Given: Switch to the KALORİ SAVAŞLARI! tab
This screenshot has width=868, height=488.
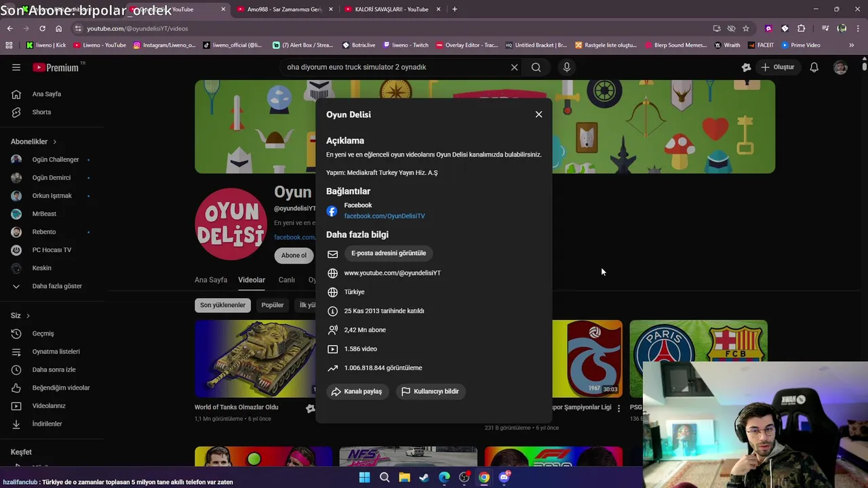Looking at the screenshot, I should tap(391, 9).
